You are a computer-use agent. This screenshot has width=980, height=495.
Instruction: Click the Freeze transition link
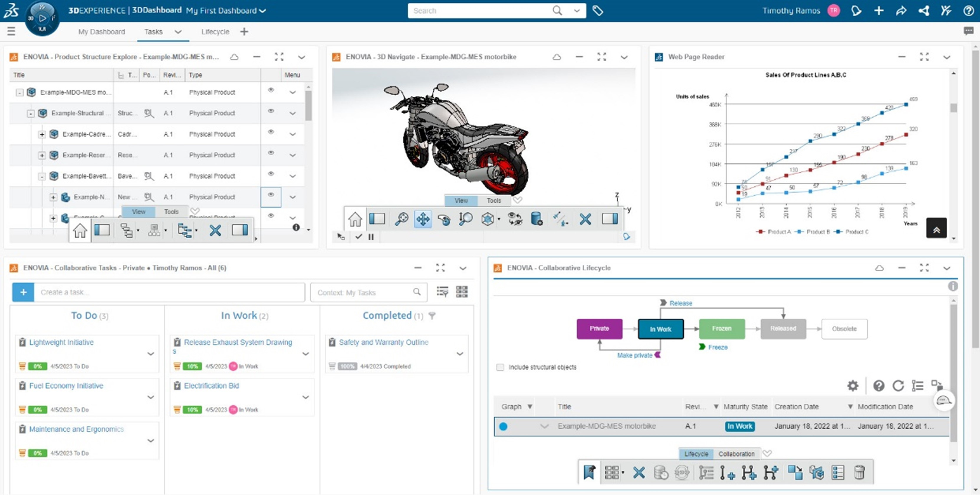[718, 347]
